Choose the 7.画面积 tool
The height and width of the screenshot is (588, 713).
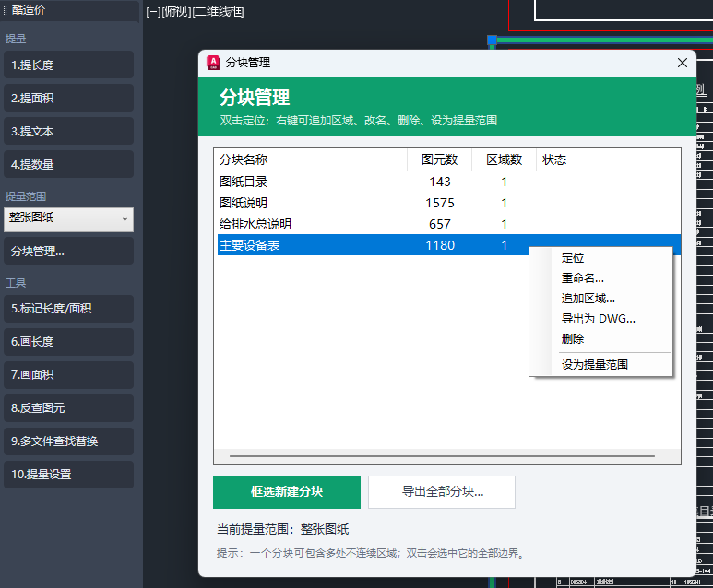pos(68,375)
